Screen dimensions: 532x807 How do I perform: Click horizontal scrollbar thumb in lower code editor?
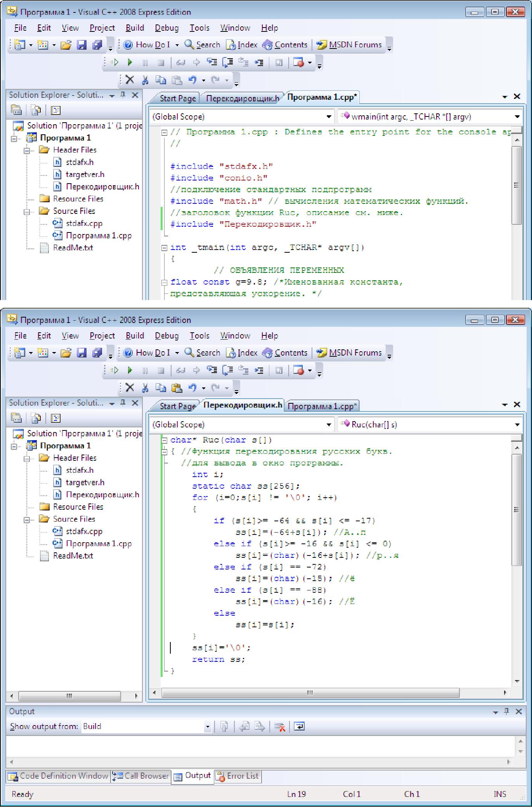point(310,692)
